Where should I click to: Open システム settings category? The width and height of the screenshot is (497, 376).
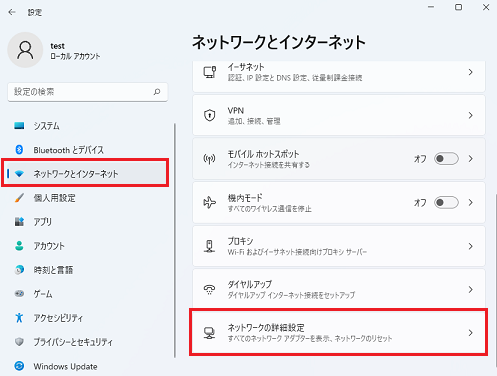pos(87,126)
